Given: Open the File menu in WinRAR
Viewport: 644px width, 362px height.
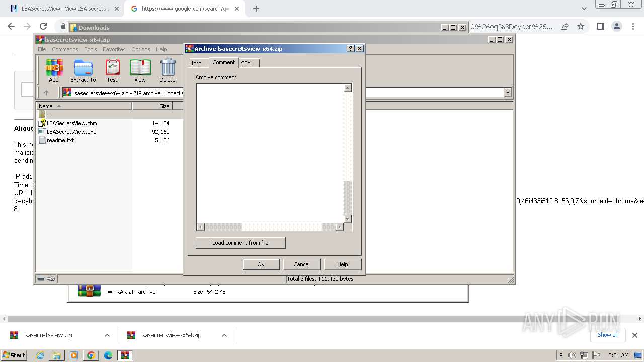Looking at the screenshot, I should [42, 49].
